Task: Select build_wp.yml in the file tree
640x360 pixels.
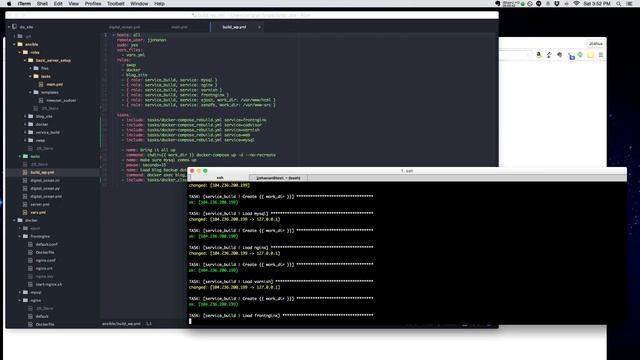Action: tap(42, 172)
